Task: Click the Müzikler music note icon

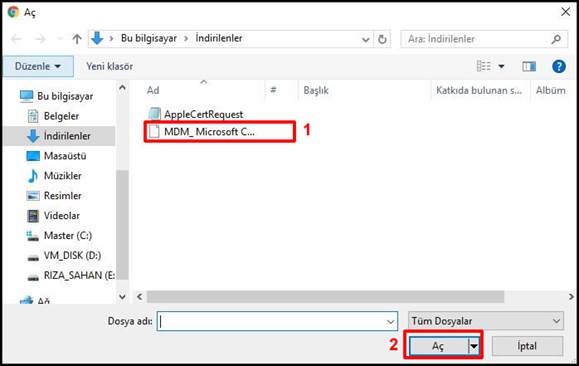Action: [x=33, y=176]
